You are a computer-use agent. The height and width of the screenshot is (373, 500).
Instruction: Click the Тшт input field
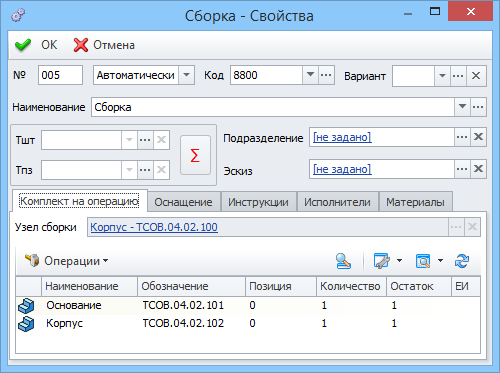tap(81, 140)
